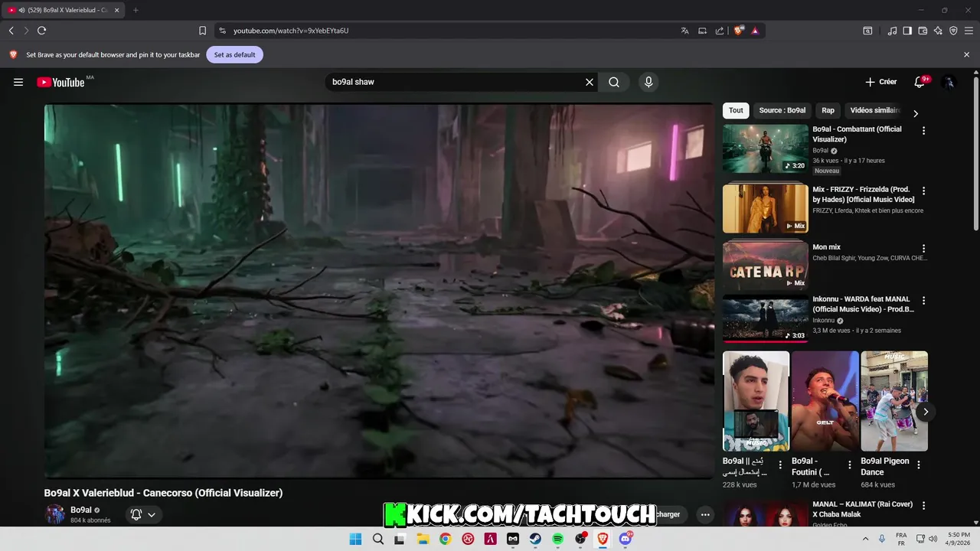Open tab search in the Brave toolbar

click(867, 31)
